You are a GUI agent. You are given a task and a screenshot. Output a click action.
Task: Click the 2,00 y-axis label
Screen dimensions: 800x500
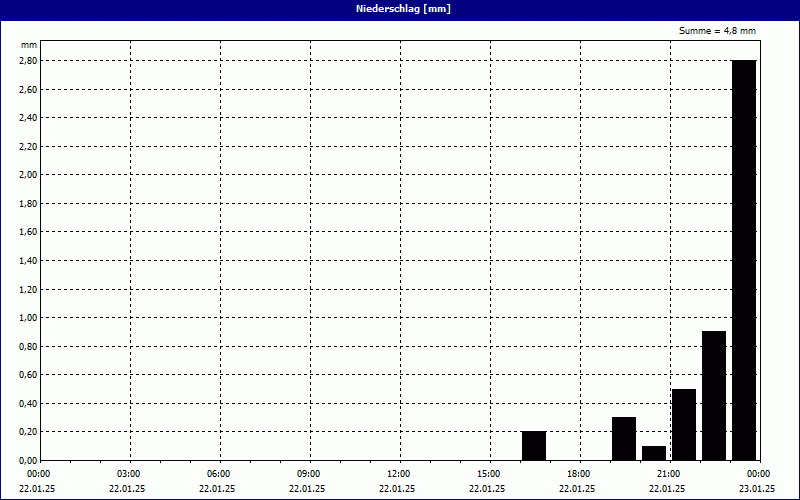pos(29,175)
